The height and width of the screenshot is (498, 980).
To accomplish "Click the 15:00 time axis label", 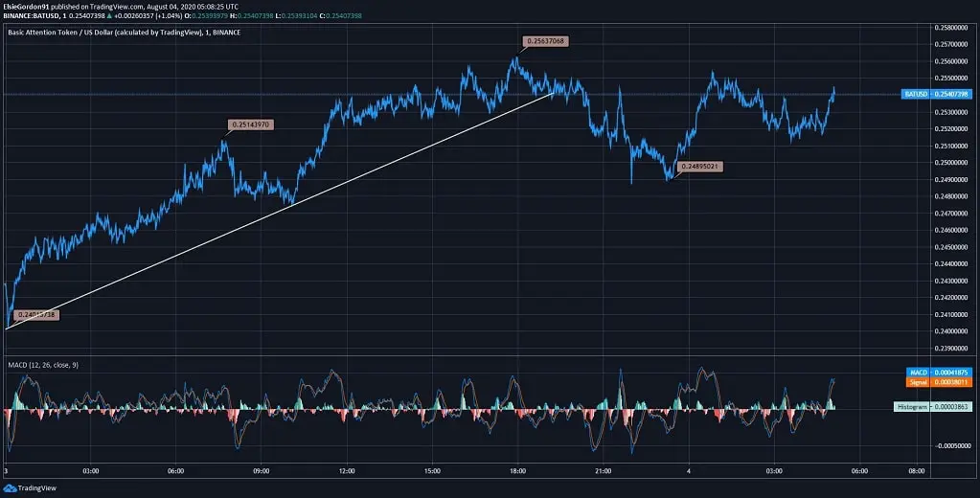I will tap(432, 471).
